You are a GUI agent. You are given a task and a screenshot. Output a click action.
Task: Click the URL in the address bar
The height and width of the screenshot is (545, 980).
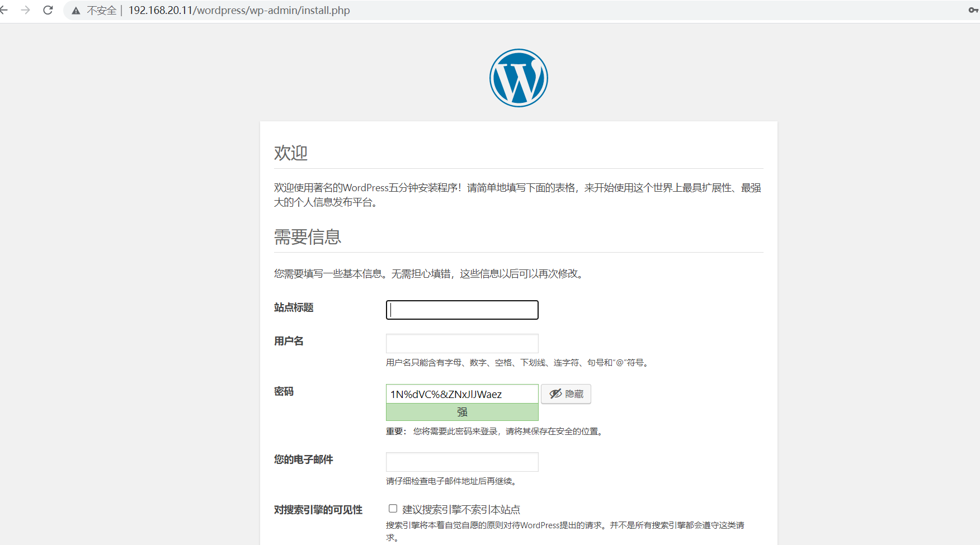tap(239, 10)
